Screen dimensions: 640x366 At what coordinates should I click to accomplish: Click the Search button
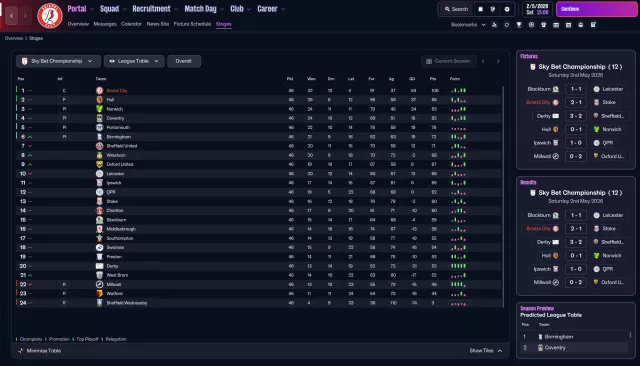pos(456,9)
